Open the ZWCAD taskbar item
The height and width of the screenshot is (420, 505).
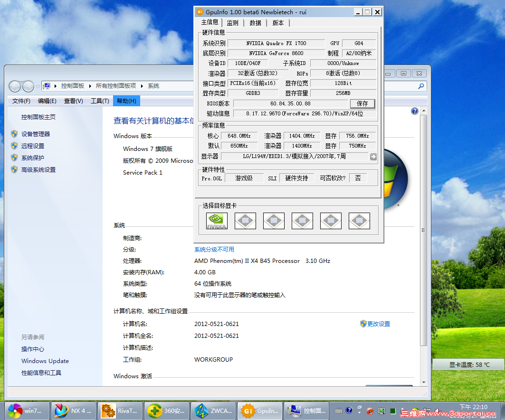click(x=213, y=411)
